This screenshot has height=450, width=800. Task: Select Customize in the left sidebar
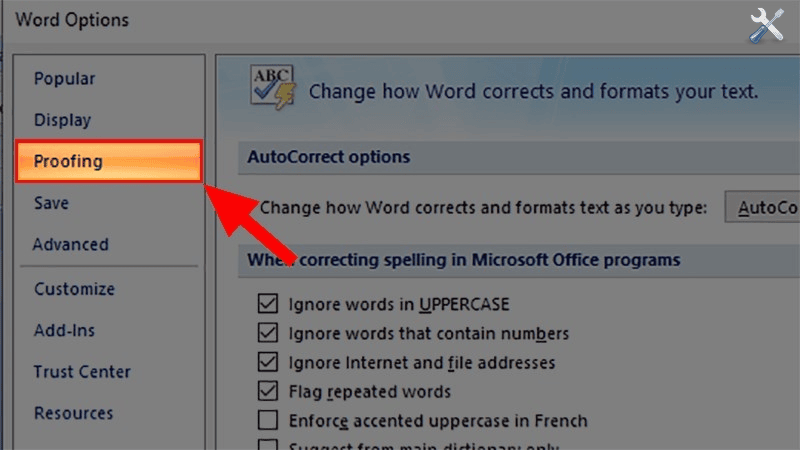tap(74, 289)
